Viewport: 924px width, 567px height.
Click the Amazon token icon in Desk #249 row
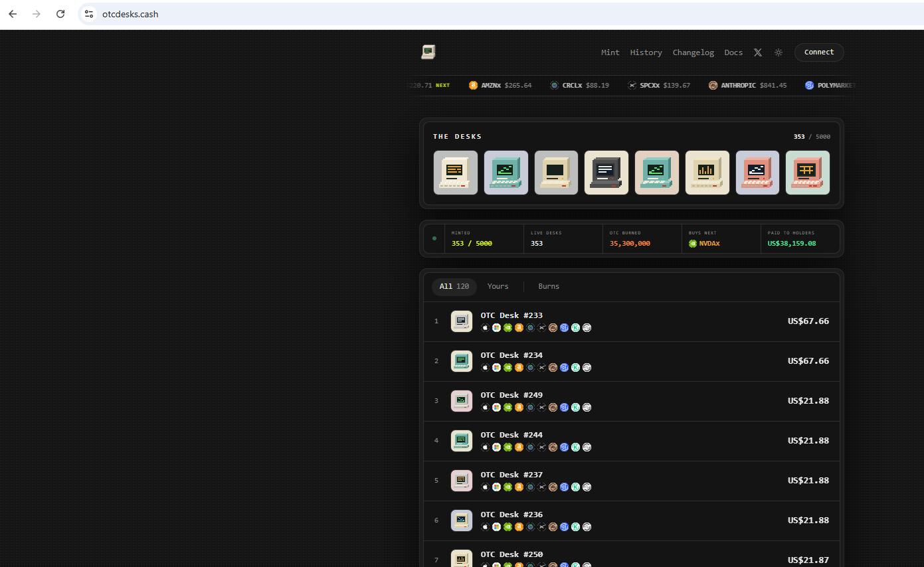519,407
